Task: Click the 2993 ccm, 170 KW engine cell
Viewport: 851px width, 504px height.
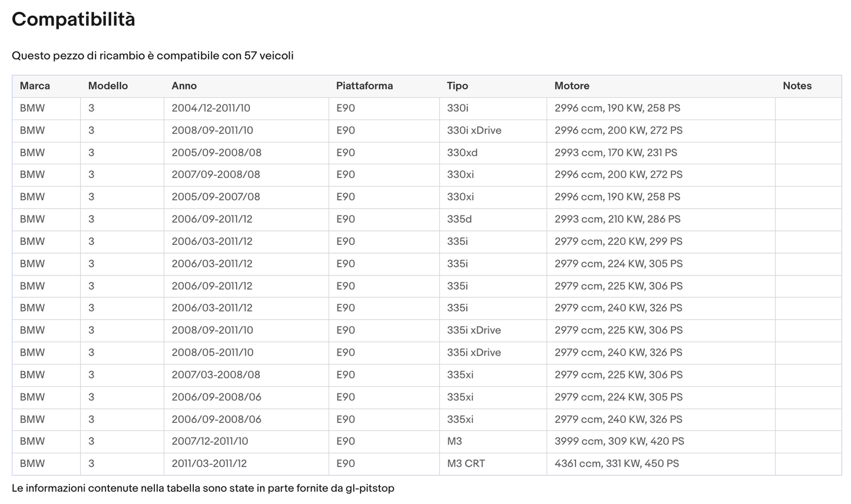Action: (615, 152)
